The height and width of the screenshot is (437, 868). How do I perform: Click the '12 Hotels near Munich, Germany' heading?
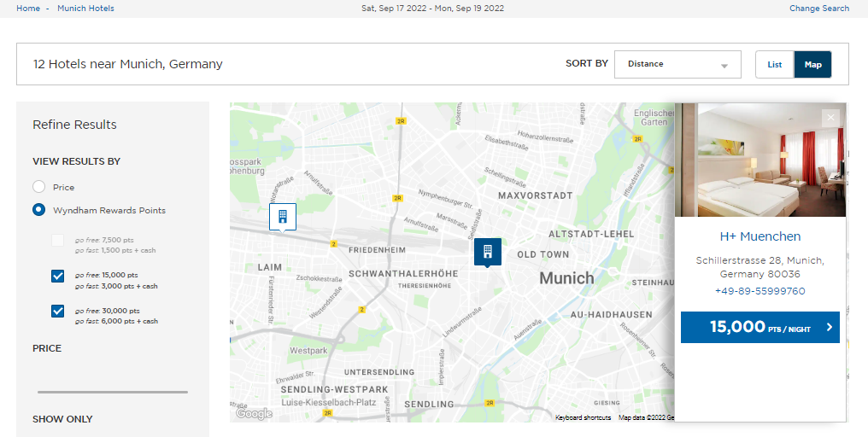click(128, 64)
